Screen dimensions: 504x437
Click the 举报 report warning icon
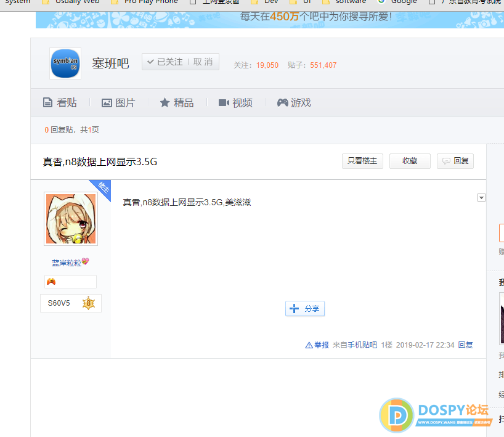pyautogui.click(x=309, y=345)
